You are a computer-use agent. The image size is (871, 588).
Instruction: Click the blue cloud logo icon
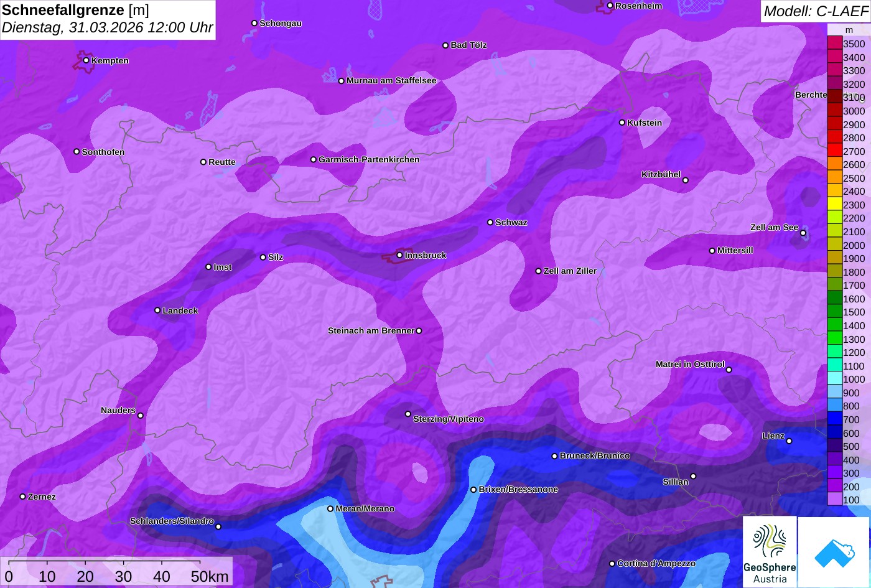834,552
